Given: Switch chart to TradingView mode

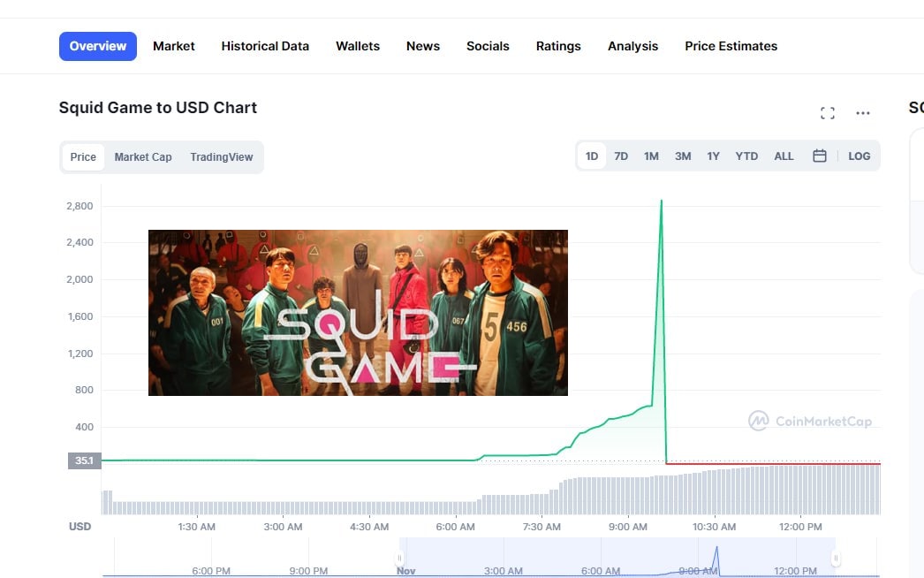Looking at the screenshot, I should tap(222, 157).
